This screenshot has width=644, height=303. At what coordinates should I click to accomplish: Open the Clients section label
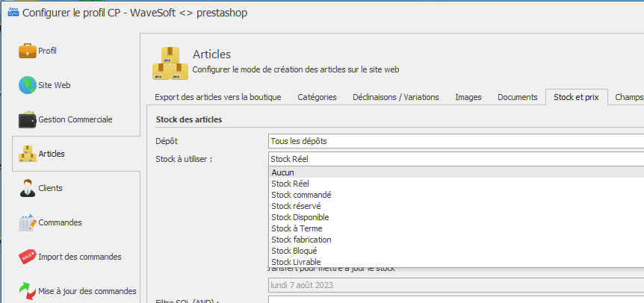[50, 188]
